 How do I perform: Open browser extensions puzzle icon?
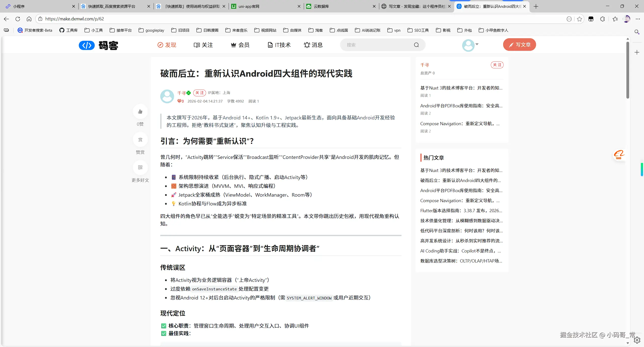602,19
